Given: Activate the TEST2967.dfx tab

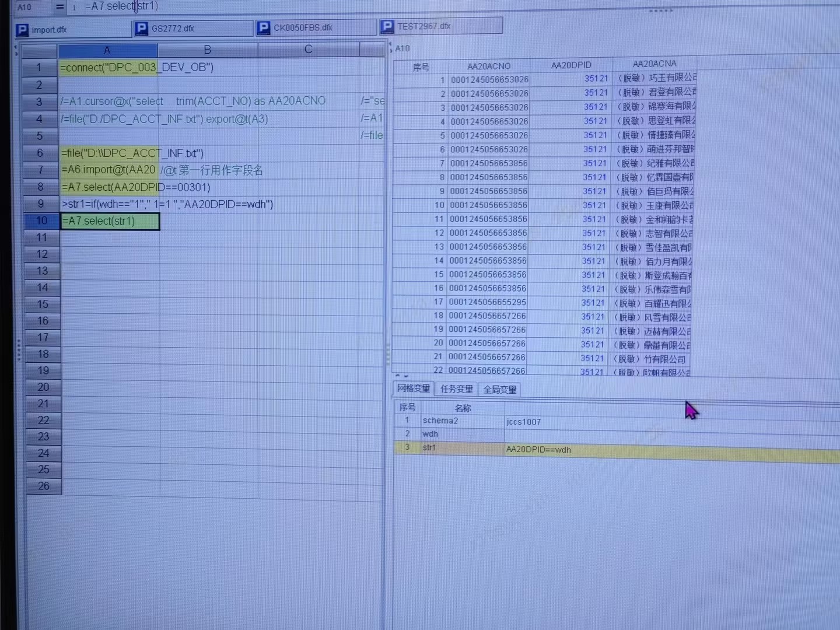Looking at the screenshot, I should coord(440,26).
